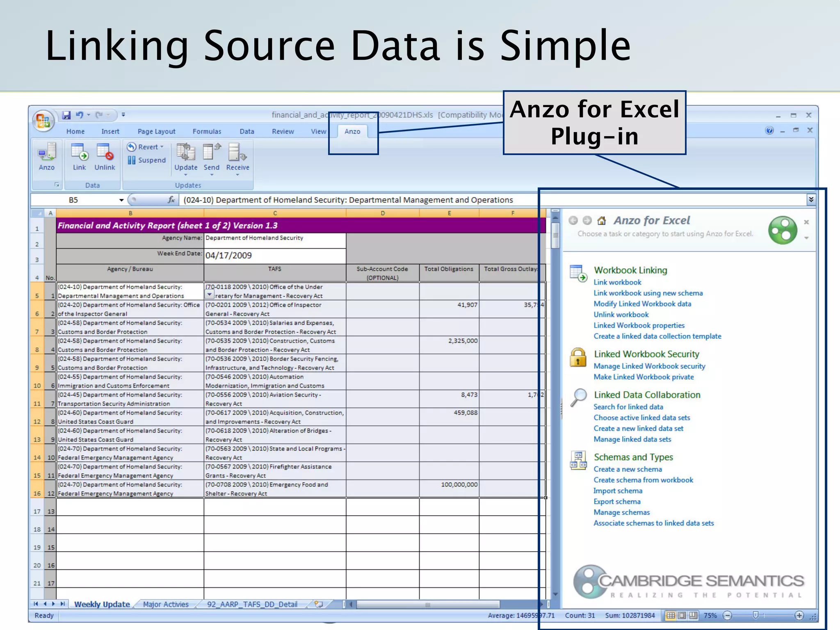Open the Receive dropdown arrow
The width and height of the screenshot is (840, 630).
238,175
